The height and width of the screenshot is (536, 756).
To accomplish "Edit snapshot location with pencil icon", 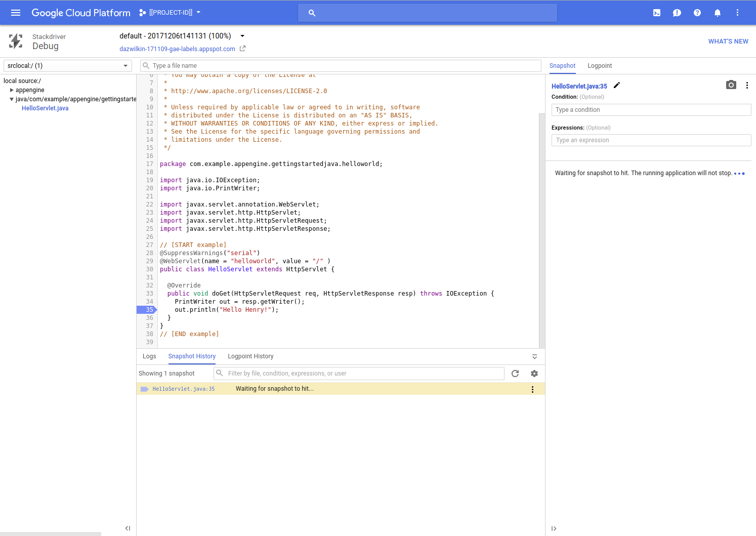I will point(616,85).
